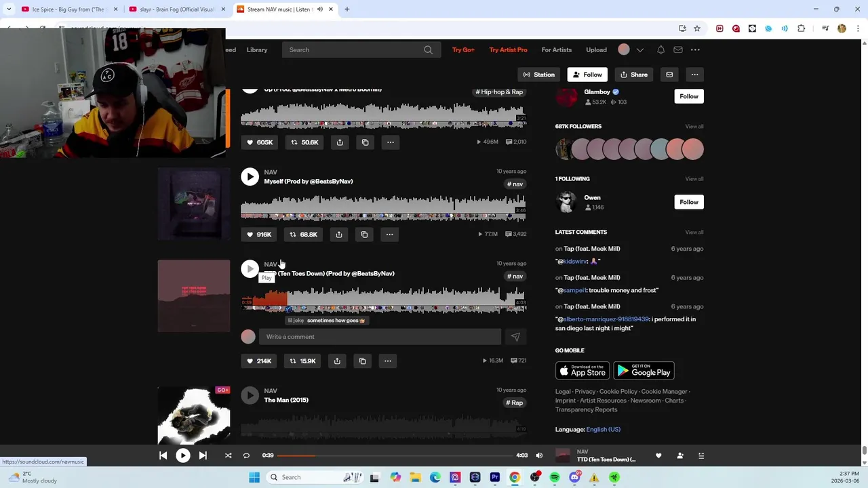This screenshot has height=488, width=868.
Task: Expand the profile avatar dropdown chevron
Action: click(640, 49)
